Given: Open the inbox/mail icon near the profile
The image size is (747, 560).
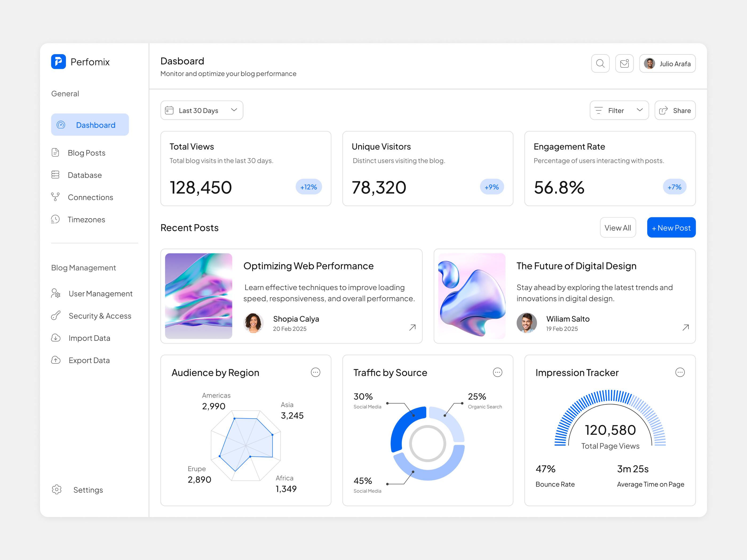Looking at the screenshot, I should point(625,63).
